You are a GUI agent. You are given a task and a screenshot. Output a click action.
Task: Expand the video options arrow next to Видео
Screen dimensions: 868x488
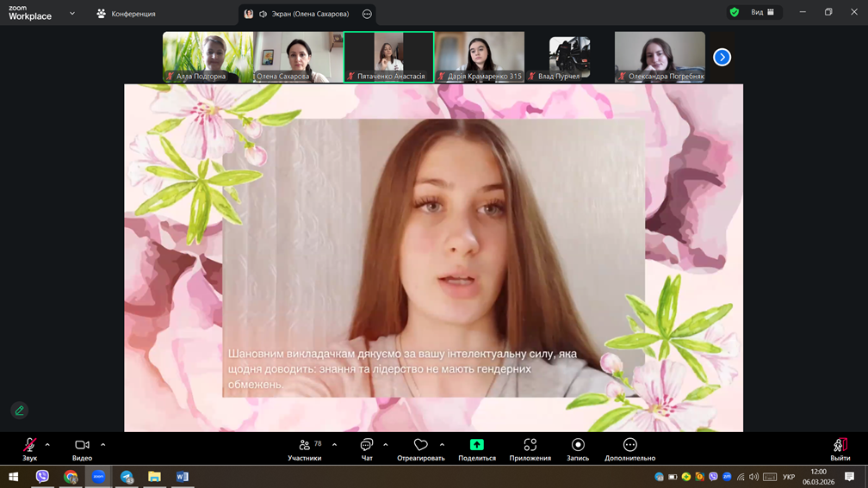[103, 445]
